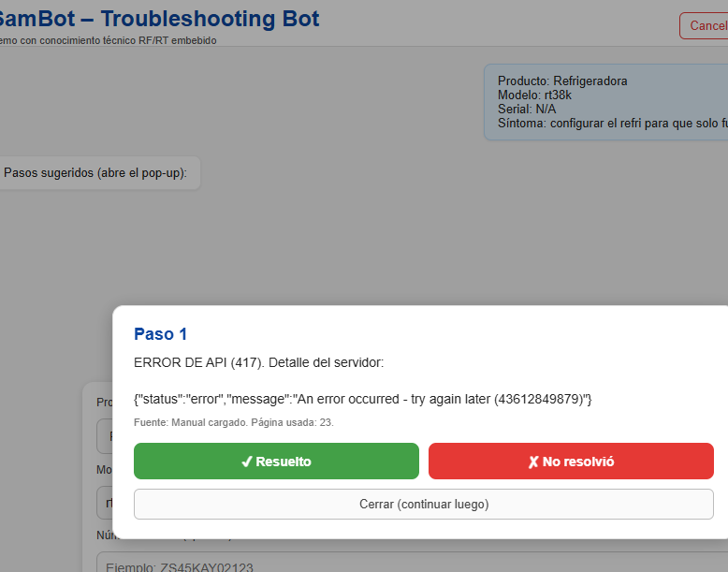Click the red No resolvió button
728x572 pixels.
[571, 461]
